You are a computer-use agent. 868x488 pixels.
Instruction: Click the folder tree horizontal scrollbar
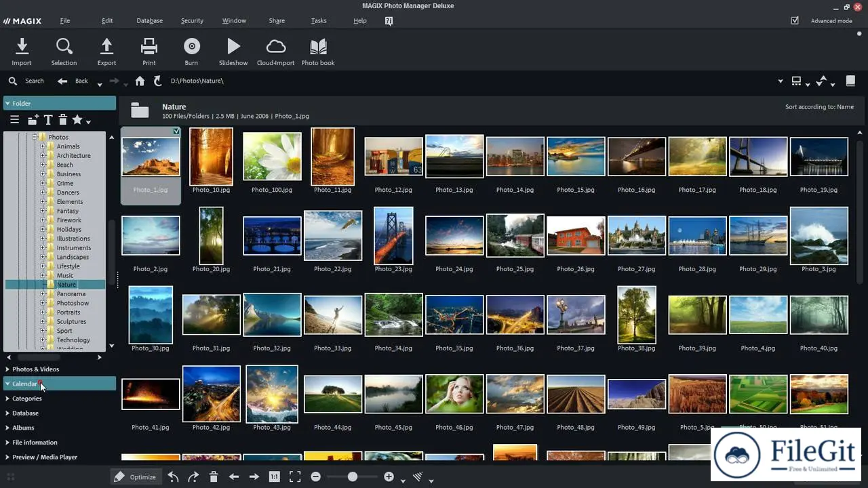pos(39,357)
